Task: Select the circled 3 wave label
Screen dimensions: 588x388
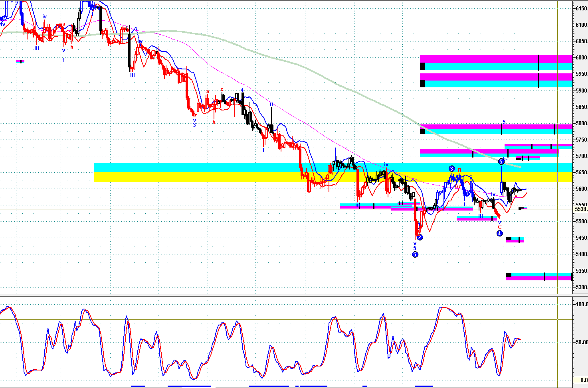Action: [x=451, y=169]
